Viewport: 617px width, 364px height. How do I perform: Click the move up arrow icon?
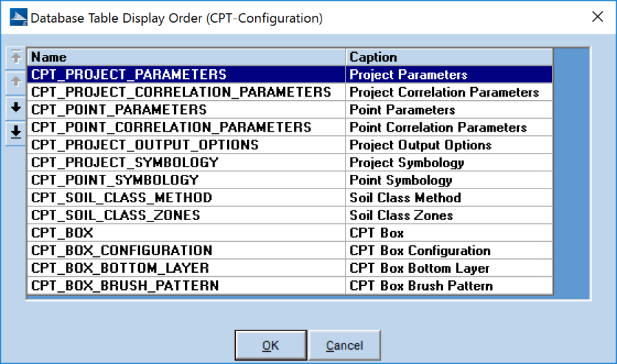(x=16, y=83)
